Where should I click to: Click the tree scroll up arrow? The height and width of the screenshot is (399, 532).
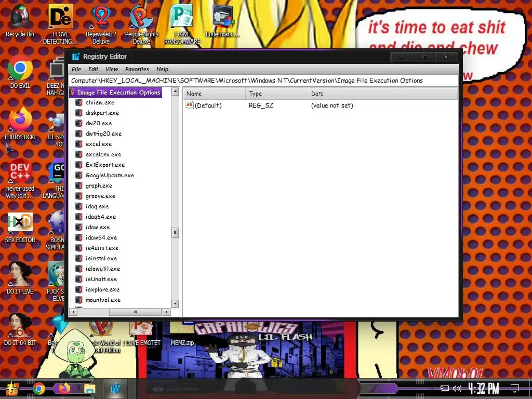point(175,91)
